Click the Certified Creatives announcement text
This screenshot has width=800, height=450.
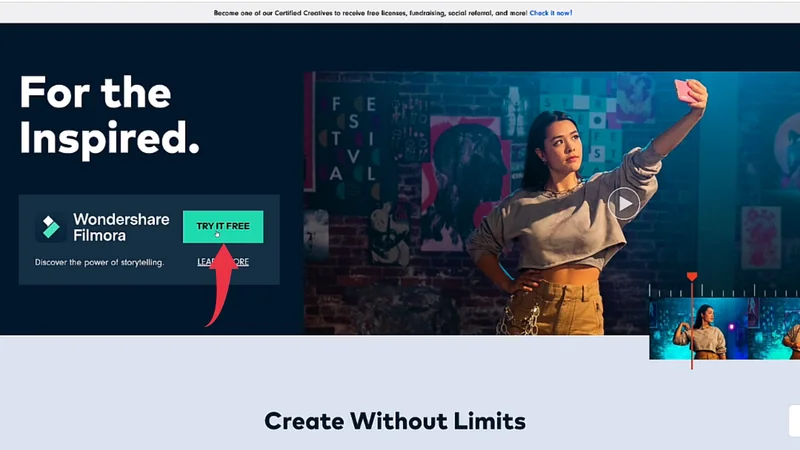[x=370, y=13]
